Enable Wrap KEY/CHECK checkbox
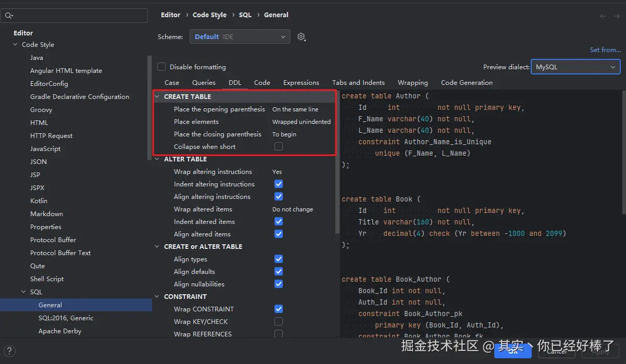 pos(279,322)
